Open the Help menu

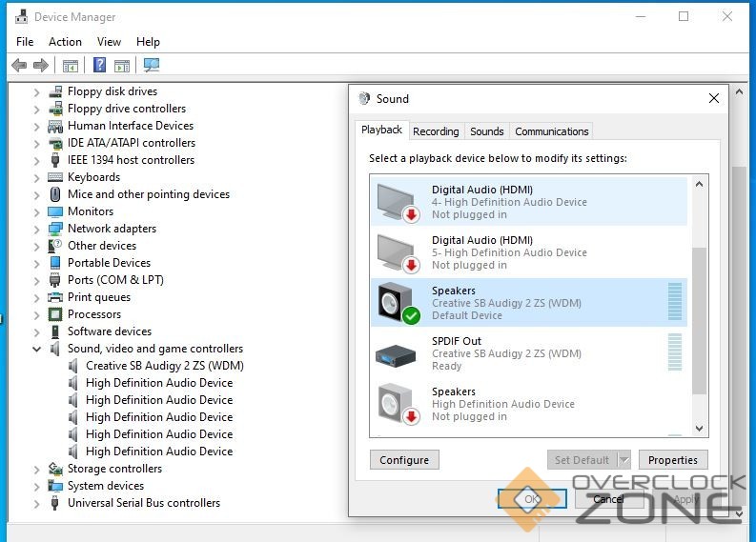(148, 42)
